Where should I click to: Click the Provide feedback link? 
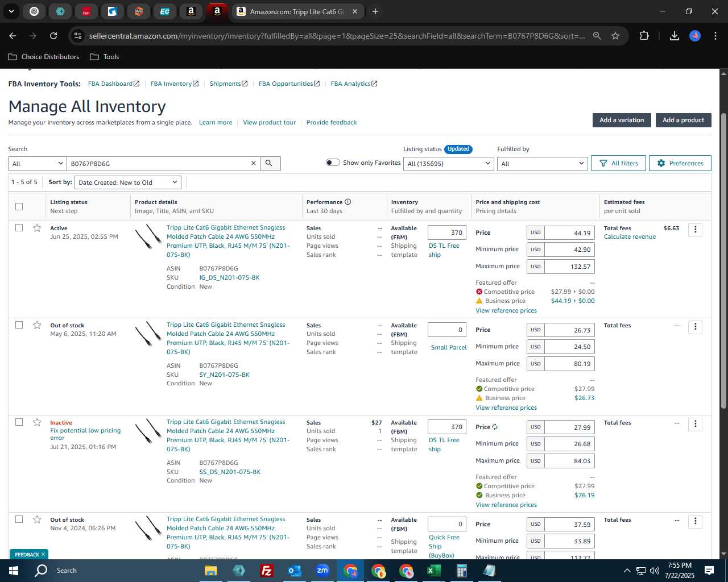tap(332, 122)
